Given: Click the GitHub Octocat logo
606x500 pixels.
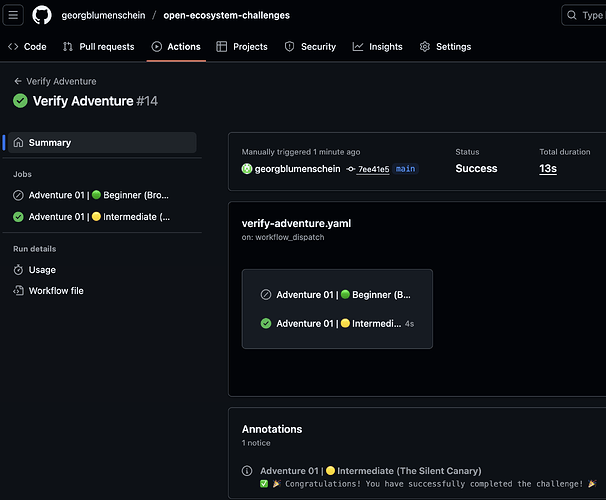Looking at the screenshot, I should pyautogui.click(x=42, y=15).
